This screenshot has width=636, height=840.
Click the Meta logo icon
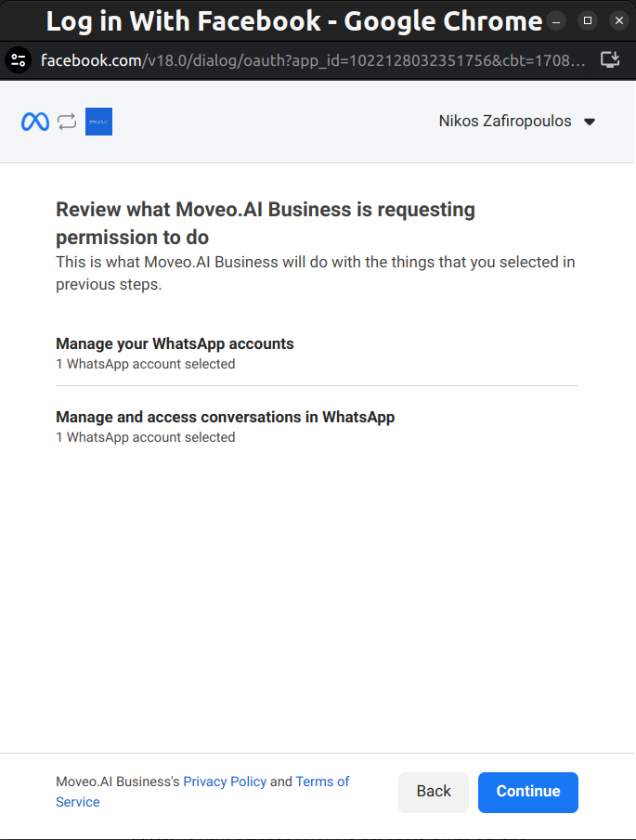35,122
